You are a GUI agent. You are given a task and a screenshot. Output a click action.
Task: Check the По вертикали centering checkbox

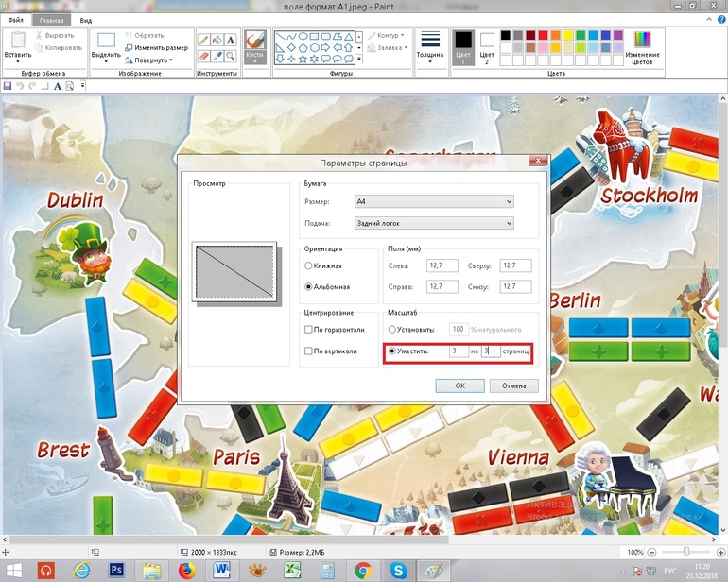click(308, 351)
